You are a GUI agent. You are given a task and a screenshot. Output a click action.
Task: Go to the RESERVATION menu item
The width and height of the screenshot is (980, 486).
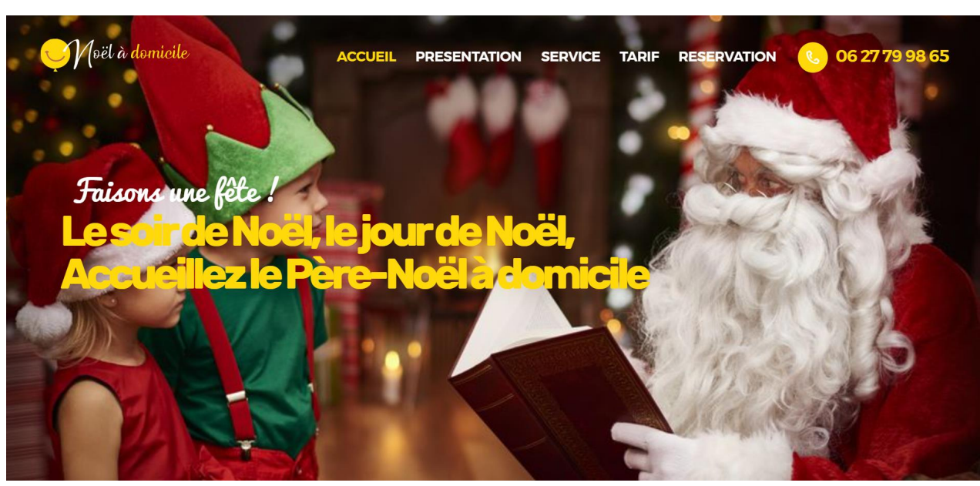coord(727,56)
